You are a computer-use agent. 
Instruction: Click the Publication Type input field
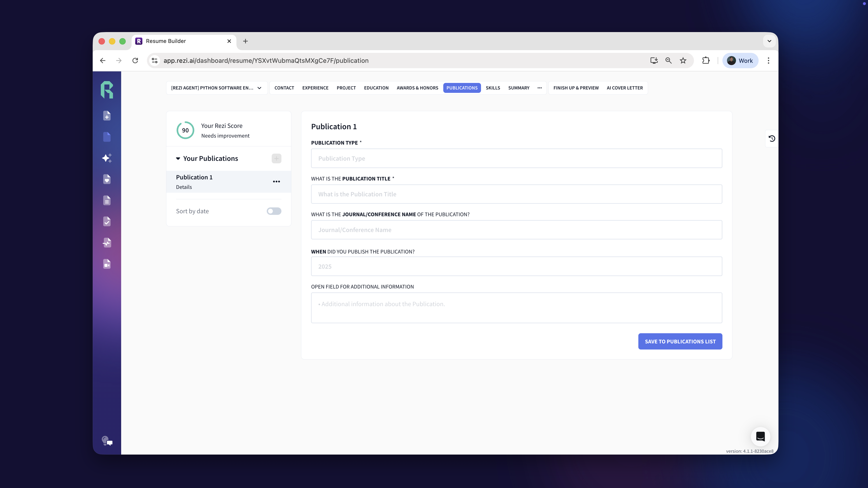[x=517, y=158]
